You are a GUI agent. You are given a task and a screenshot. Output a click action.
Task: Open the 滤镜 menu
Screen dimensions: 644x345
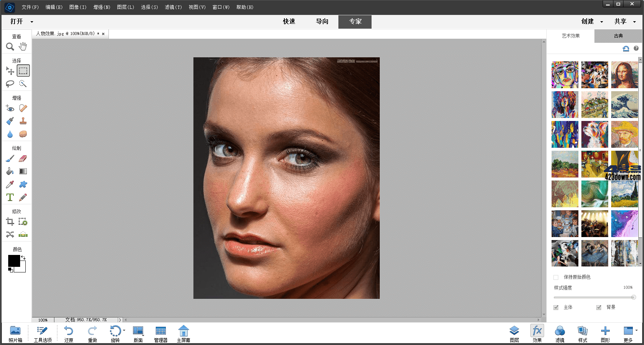point(173,7)
